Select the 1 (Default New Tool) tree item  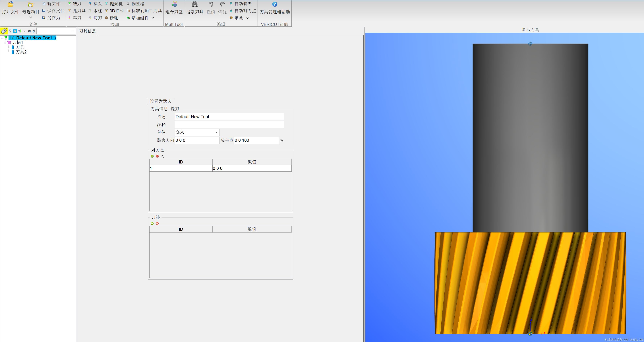(x=32, y=38)
